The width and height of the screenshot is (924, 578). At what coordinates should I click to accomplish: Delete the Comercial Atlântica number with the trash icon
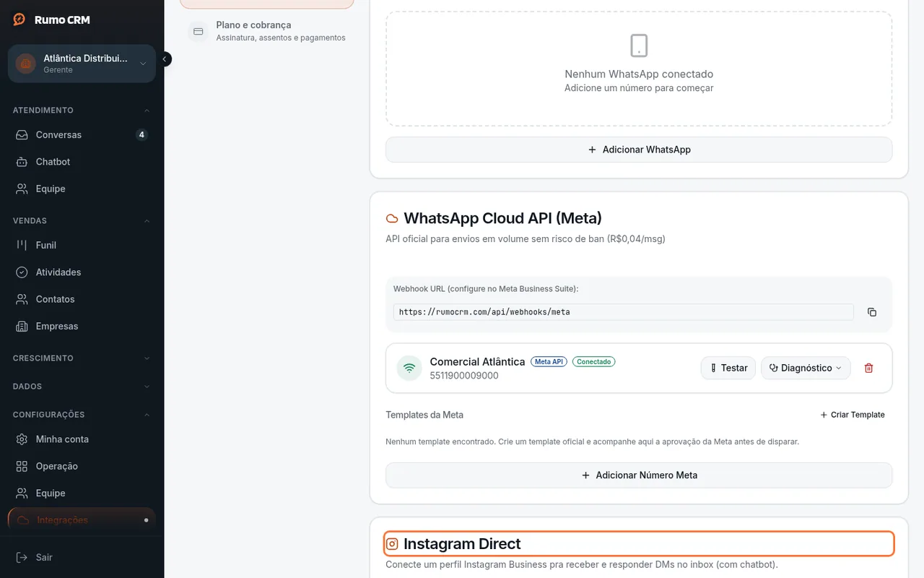click(x=868, y=368)
